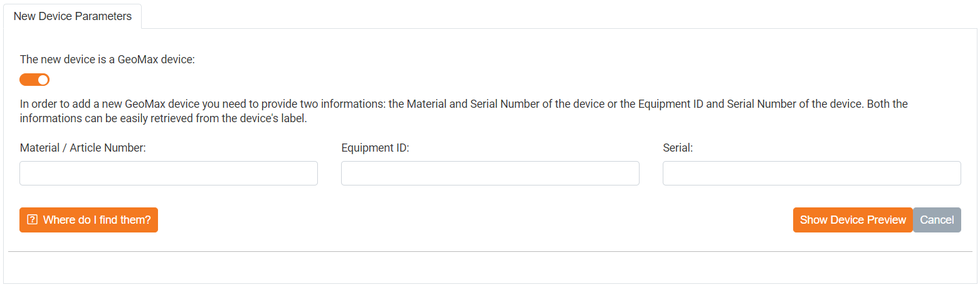This screenshot has height=292, width=980.
Task: Select the Serial input field
Action: tap(811, 174)
